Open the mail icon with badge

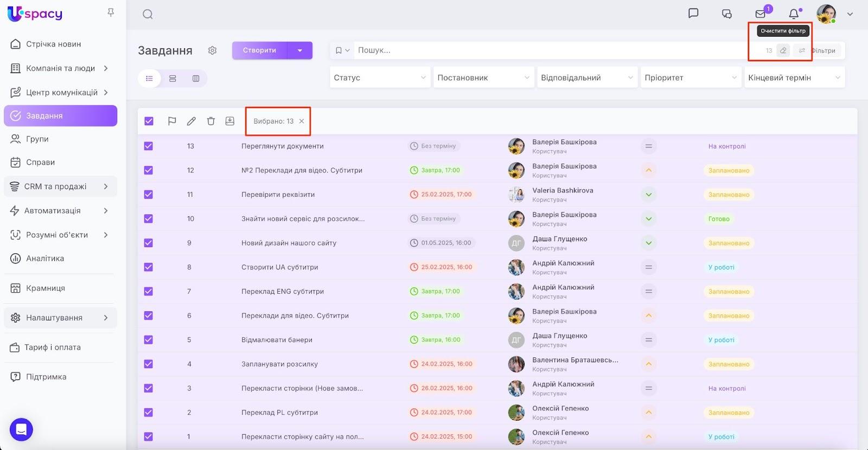[x=761, y=14]
